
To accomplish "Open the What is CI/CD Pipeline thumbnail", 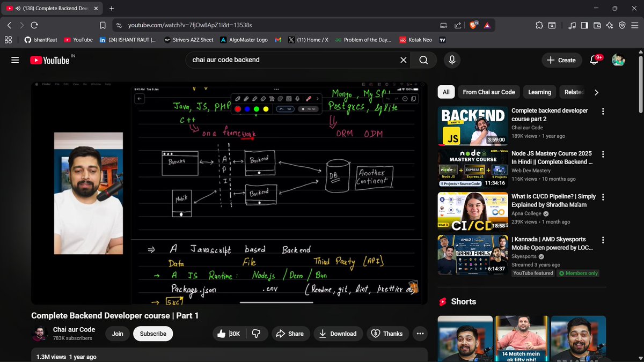I will point(472,212).
